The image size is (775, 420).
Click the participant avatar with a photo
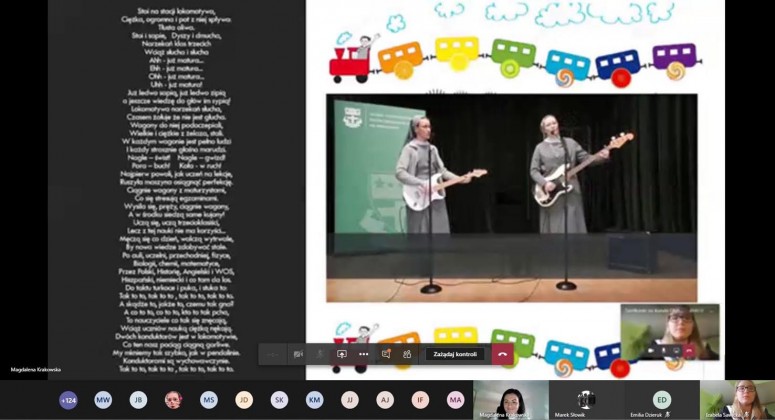[173, 400]
